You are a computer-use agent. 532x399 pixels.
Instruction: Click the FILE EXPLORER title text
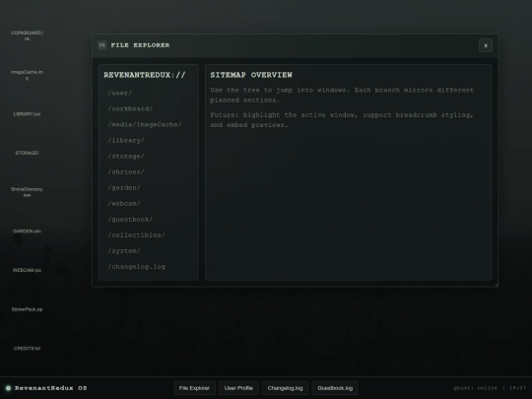point(140,45)
